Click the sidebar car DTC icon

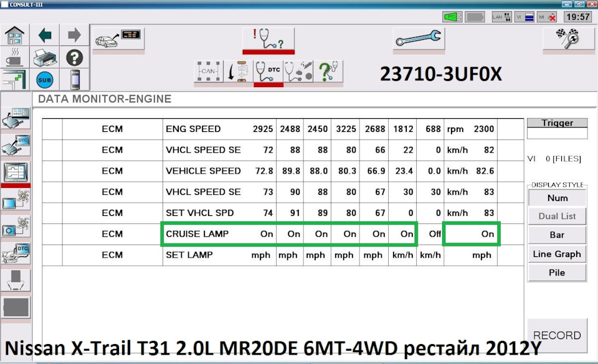[16, 254]
